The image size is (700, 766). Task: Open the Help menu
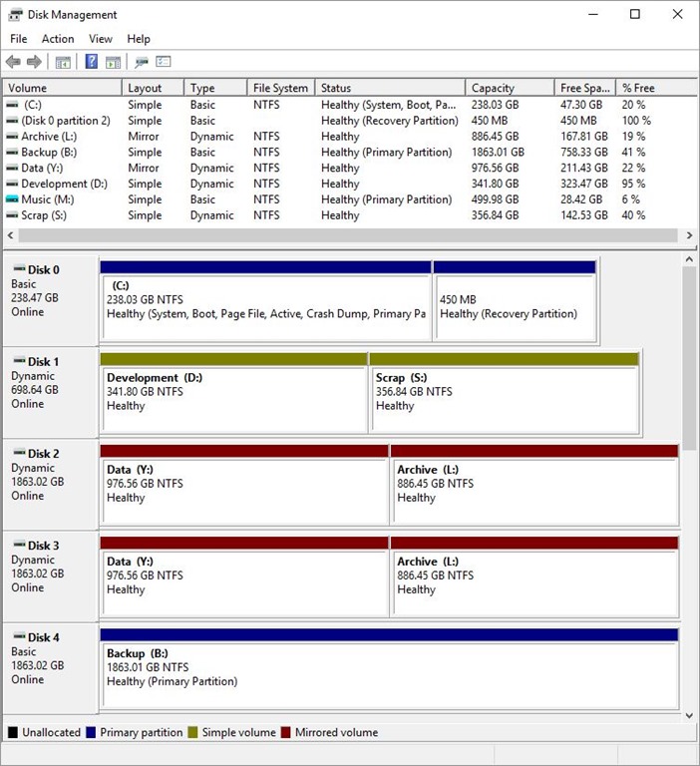tap(139, 39)
